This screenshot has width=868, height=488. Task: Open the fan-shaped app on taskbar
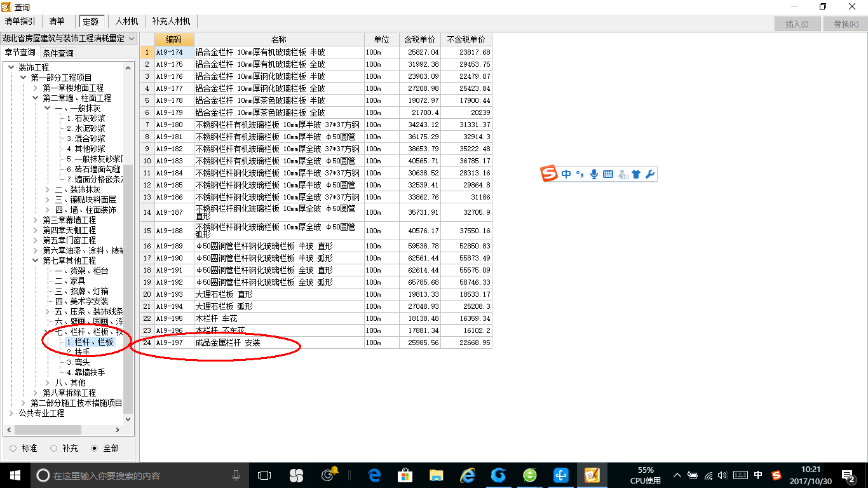[x=296, y=475]
